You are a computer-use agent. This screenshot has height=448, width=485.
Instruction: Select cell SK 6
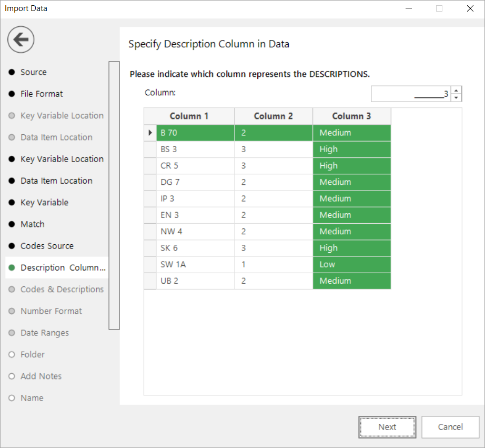click(x=195, y=247)
